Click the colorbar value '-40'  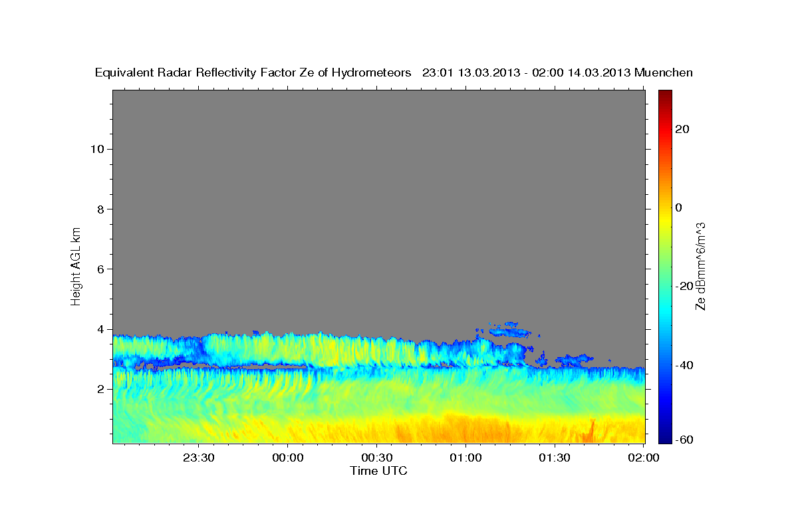point(685,365)
